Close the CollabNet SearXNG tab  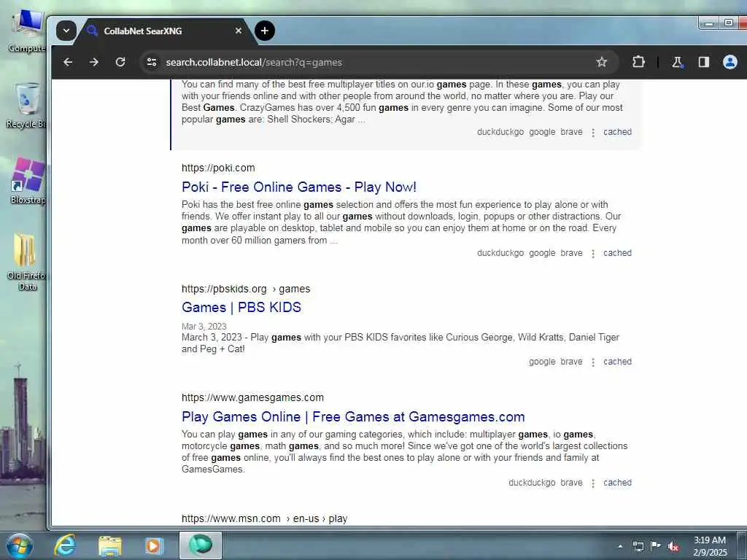239,31
